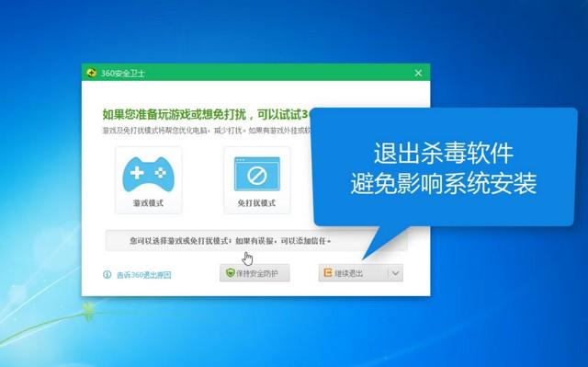Open the 告诉360退出原因 link
This screenshot has width=588, height=367.
144,275
